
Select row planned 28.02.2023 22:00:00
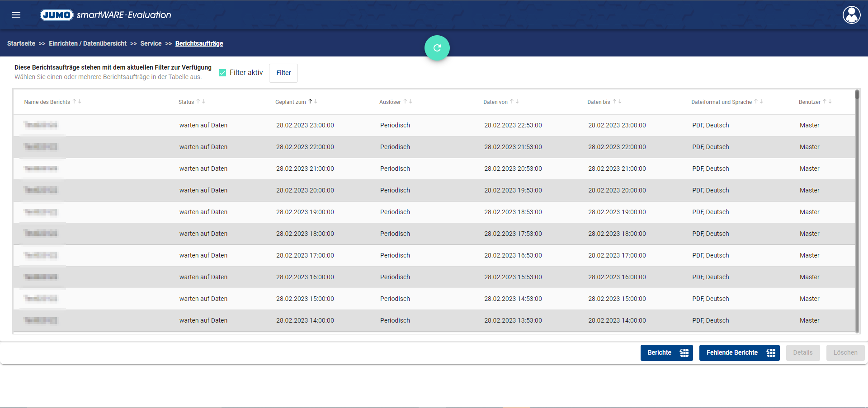[434, 147]
